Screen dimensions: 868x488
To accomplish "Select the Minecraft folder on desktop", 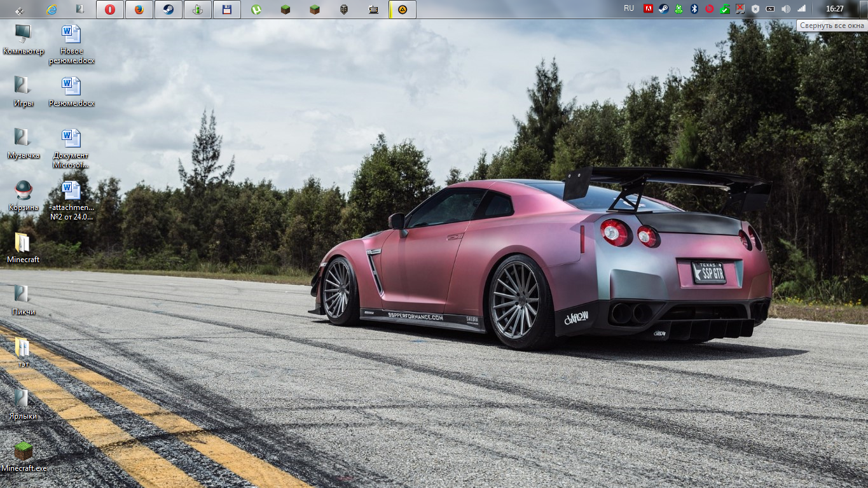I will coord(23,247).
